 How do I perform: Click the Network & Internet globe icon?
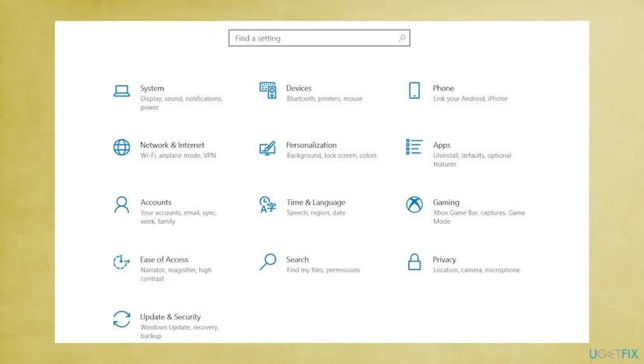[x=121, y=147]
